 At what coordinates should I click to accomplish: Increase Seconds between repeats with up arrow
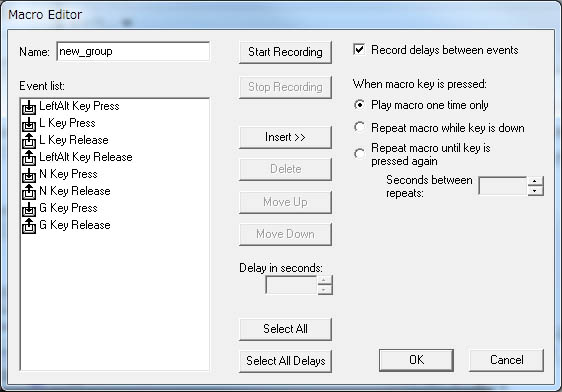click(535, 181)
